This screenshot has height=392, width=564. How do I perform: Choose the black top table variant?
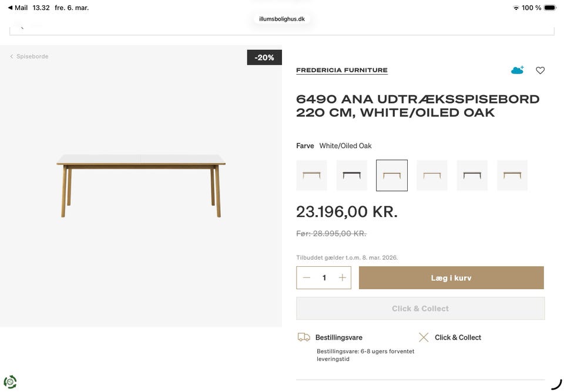352,175
